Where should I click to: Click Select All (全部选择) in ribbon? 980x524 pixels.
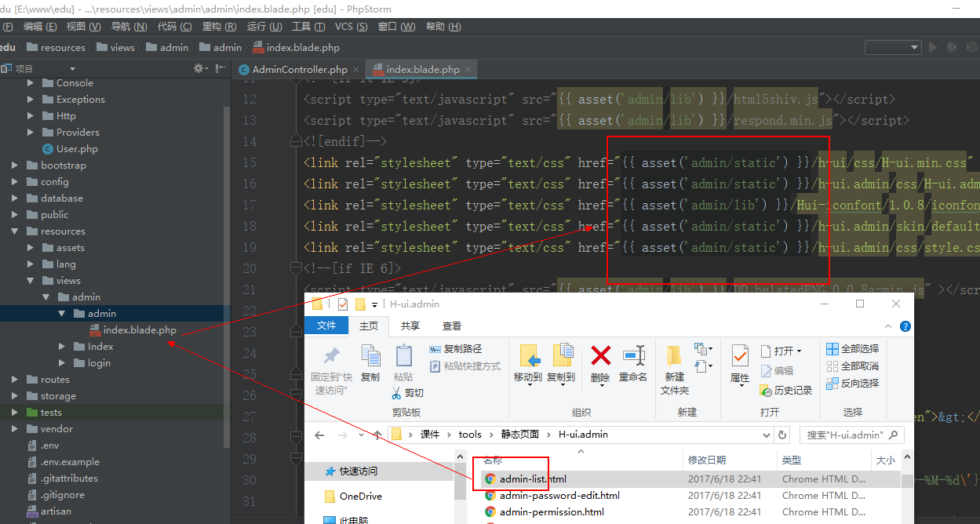(x=852, y=348)
